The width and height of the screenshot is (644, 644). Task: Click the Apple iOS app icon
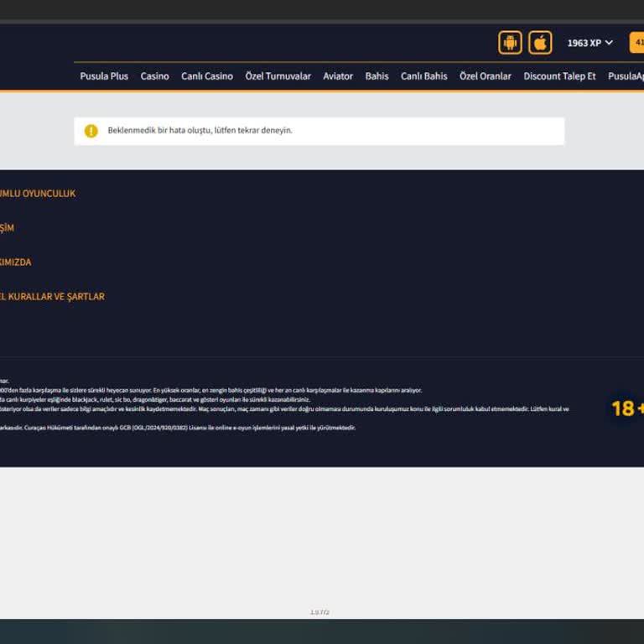pos(540,43)
